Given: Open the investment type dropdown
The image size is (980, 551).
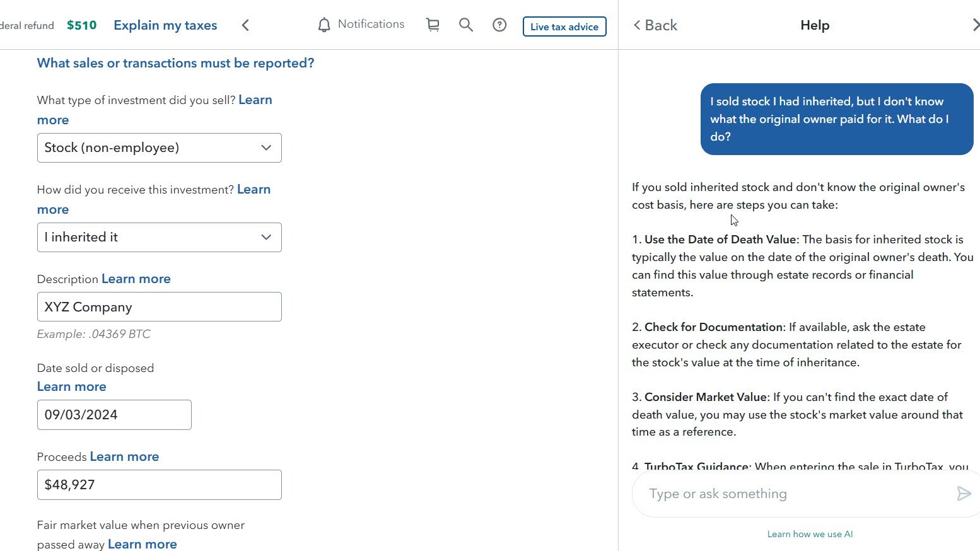Looking at the screenshot, I should (x=159, y=148).
